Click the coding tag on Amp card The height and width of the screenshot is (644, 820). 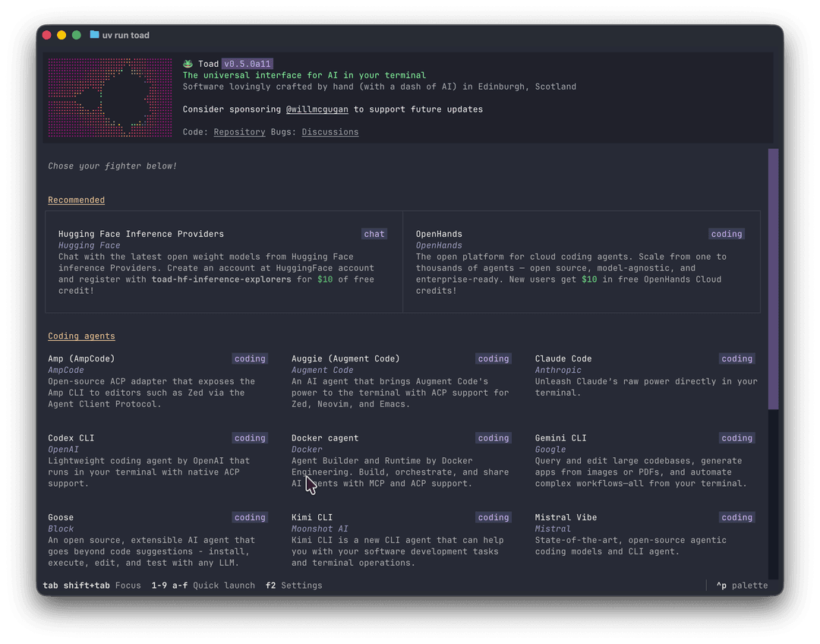250,358
